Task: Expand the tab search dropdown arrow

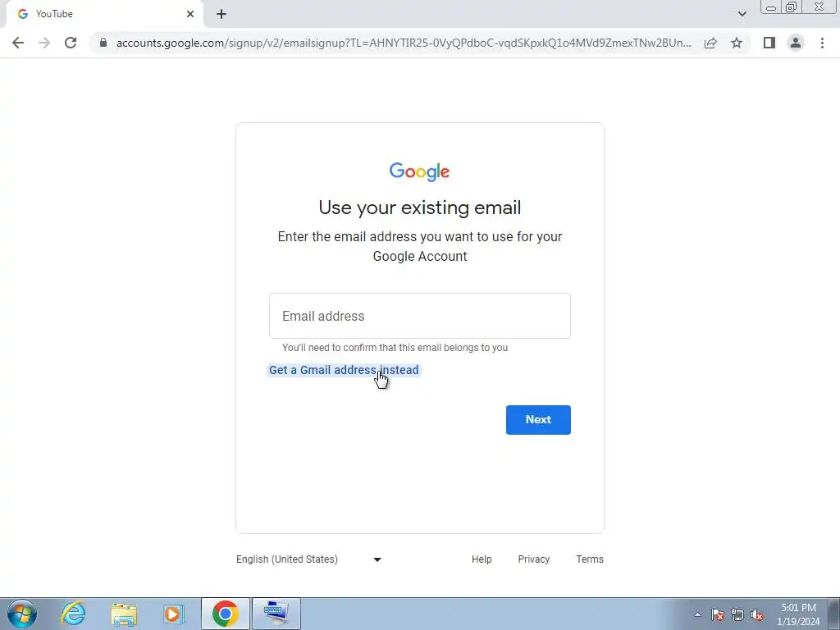Action: click(x=742, y=14)
